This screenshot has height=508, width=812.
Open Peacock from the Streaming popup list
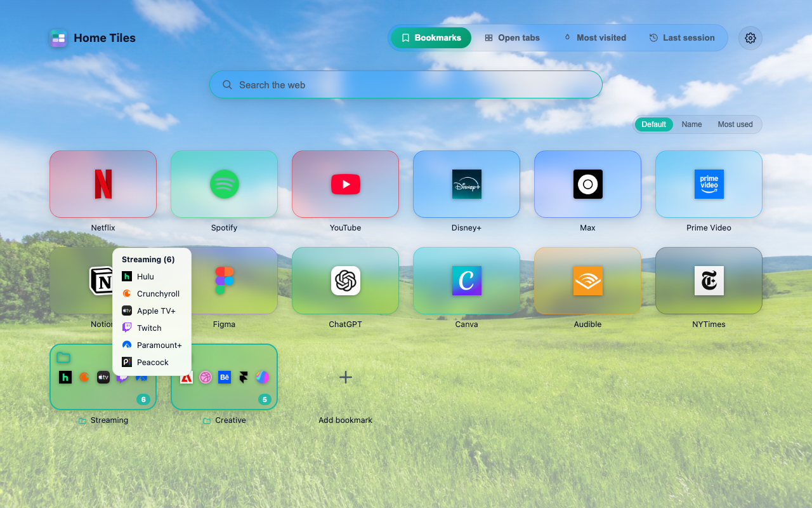click(x=152, y=363)
